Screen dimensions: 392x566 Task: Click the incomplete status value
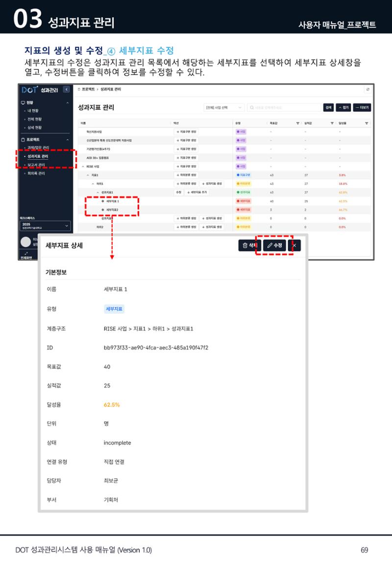(117, 443)
